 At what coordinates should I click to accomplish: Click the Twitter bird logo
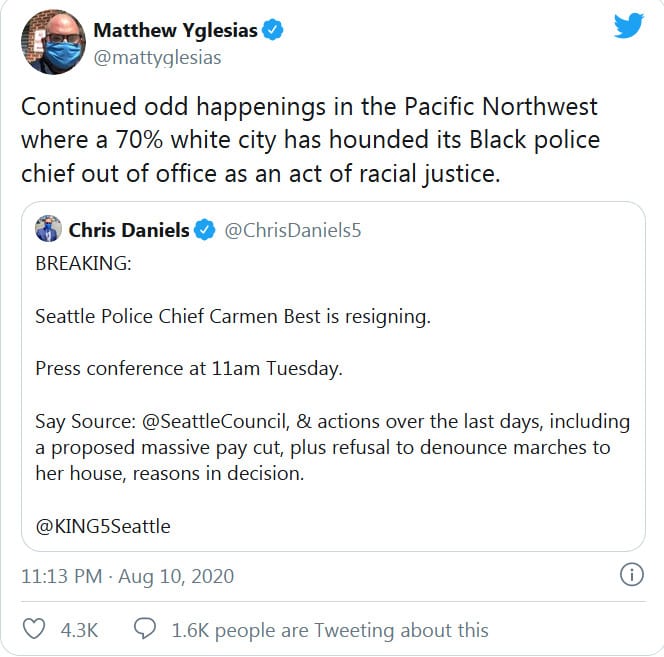tap(629, 27)
